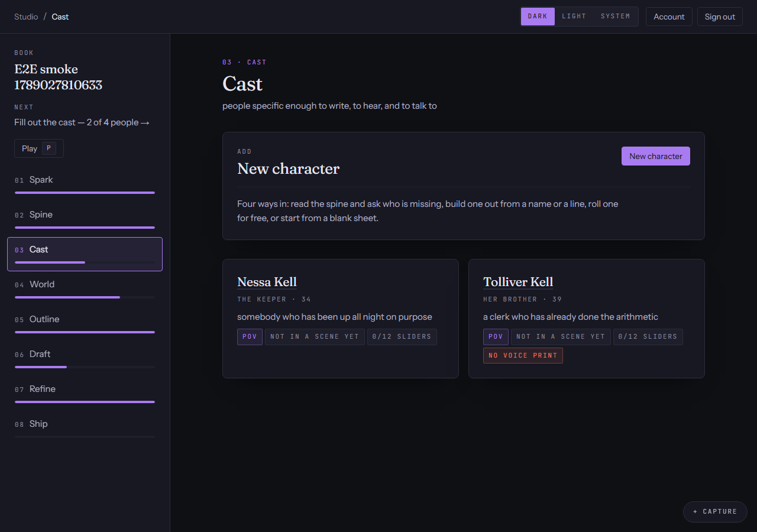Screen dimensions: 757x532
Task: Click the "The Keeper · 34" role line
Action: [274, 299]
